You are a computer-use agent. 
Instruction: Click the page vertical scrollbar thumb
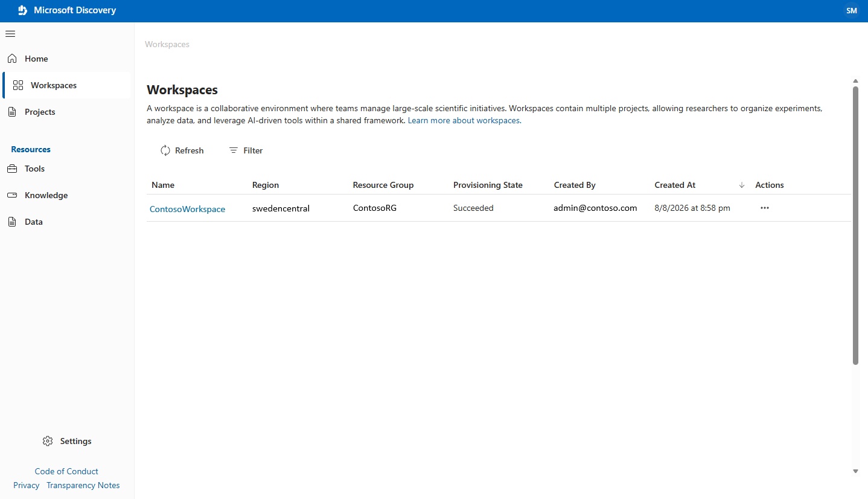[x=855, y=225]
